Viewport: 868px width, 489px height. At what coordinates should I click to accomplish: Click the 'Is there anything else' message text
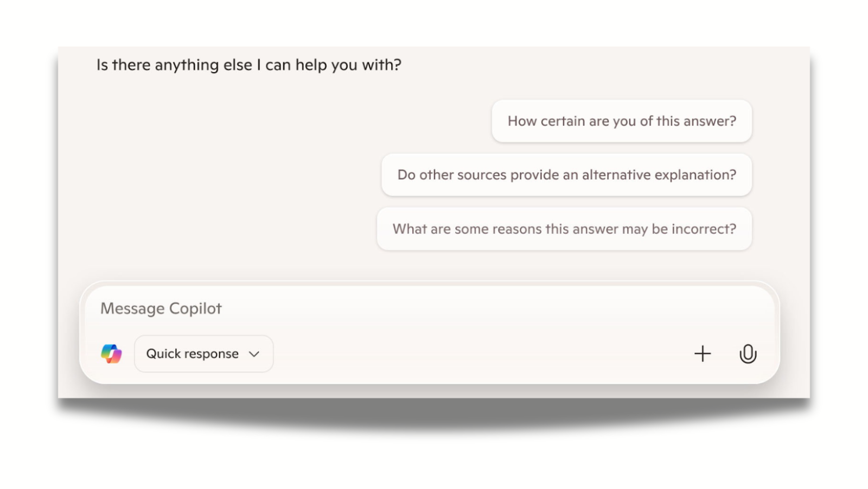[x=248, y=64]
